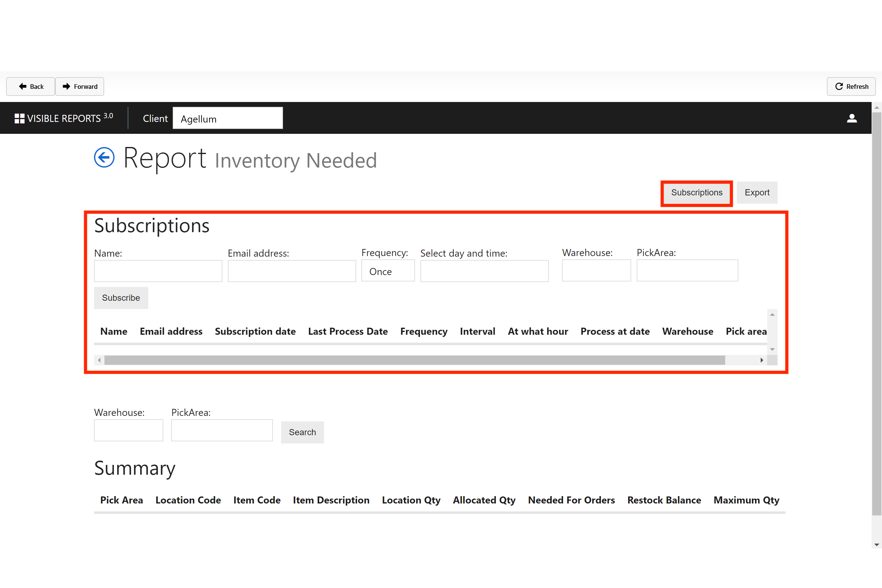882x588 pixels.
Task: Scroll vertically in Subscriptions list
Action: tap(773, 334)
